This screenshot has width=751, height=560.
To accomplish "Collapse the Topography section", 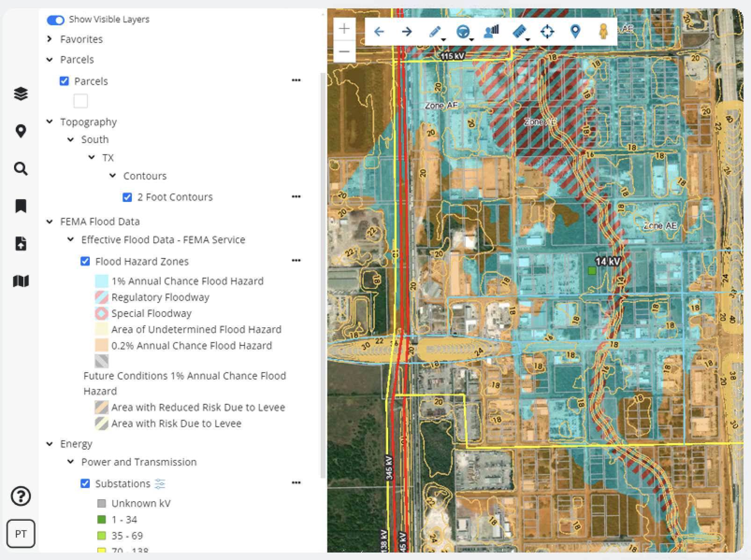I will [49, 122].
